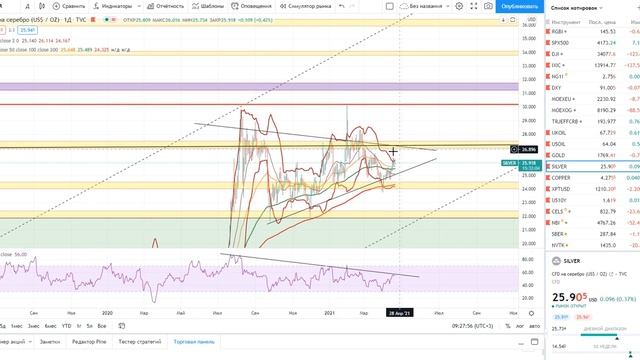Select COPPER row in watchlist
This screenshot has width=640, height=360.
point(593,178)
